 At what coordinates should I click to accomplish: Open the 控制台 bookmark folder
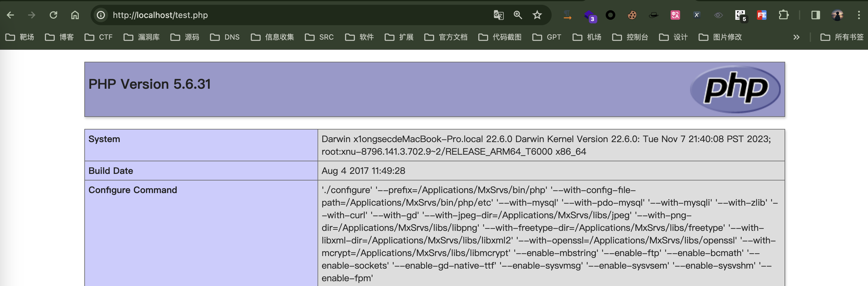(630, 37)
